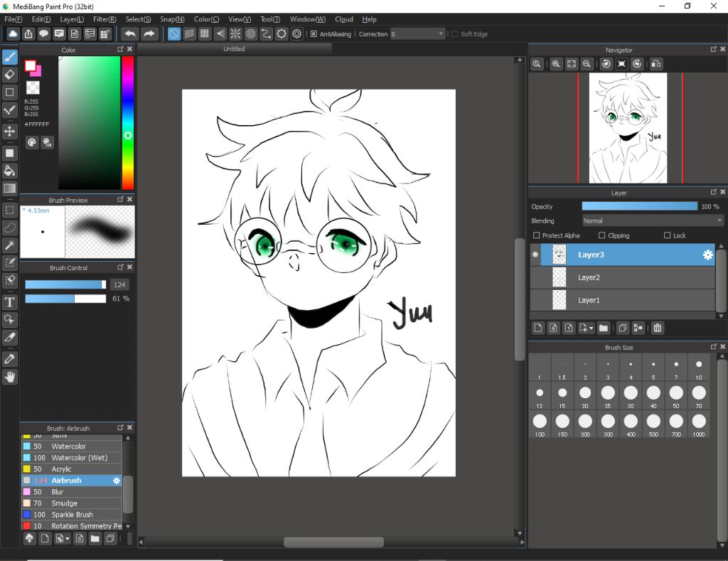
Task: Click the cloud icon in toolbar
Action: [13, 34]
